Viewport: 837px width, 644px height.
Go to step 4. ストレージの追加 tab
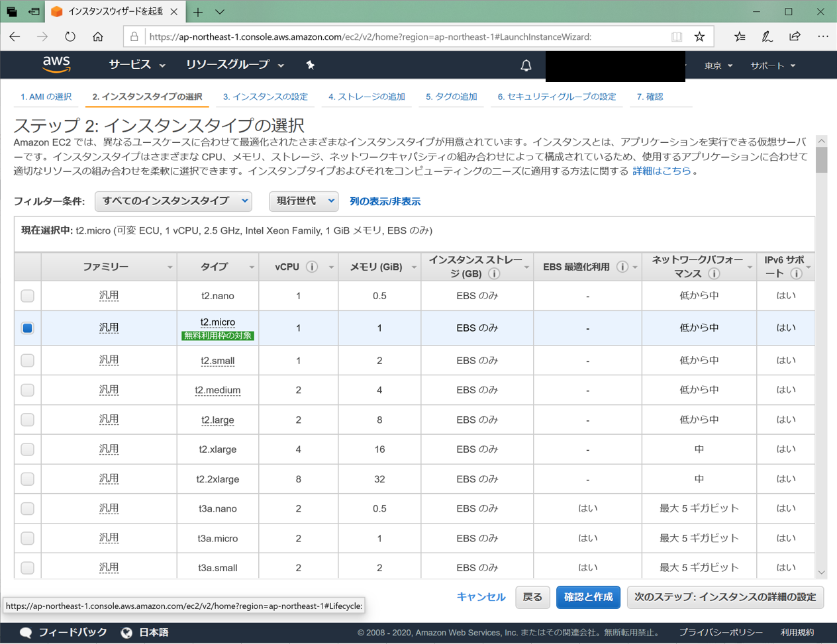[x=366, y=97]
